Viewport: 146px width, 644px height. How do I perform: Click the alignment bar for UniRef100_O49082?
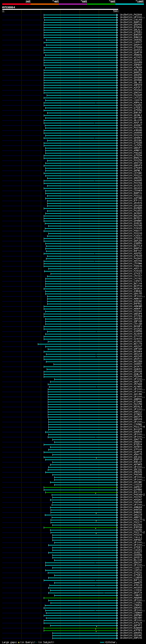[82, 40]
